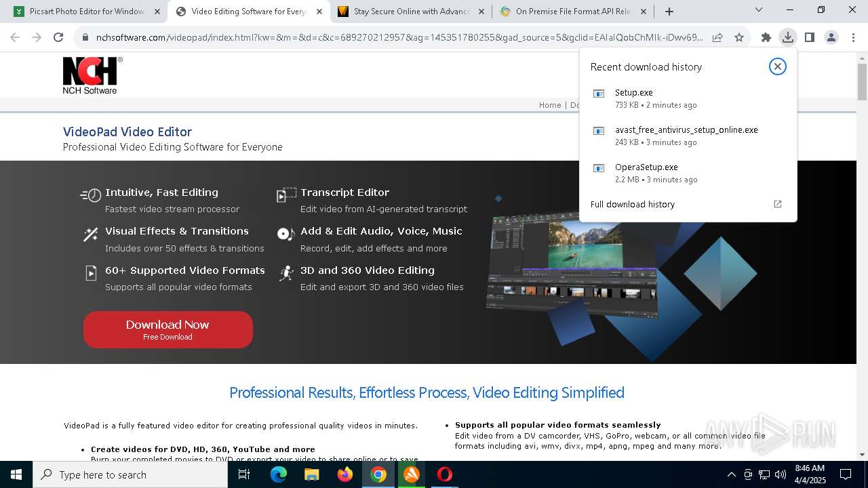Click the OperaSetup.exe file icon
The width and height of the screenshot is (868, 488).
click(599, 168)
